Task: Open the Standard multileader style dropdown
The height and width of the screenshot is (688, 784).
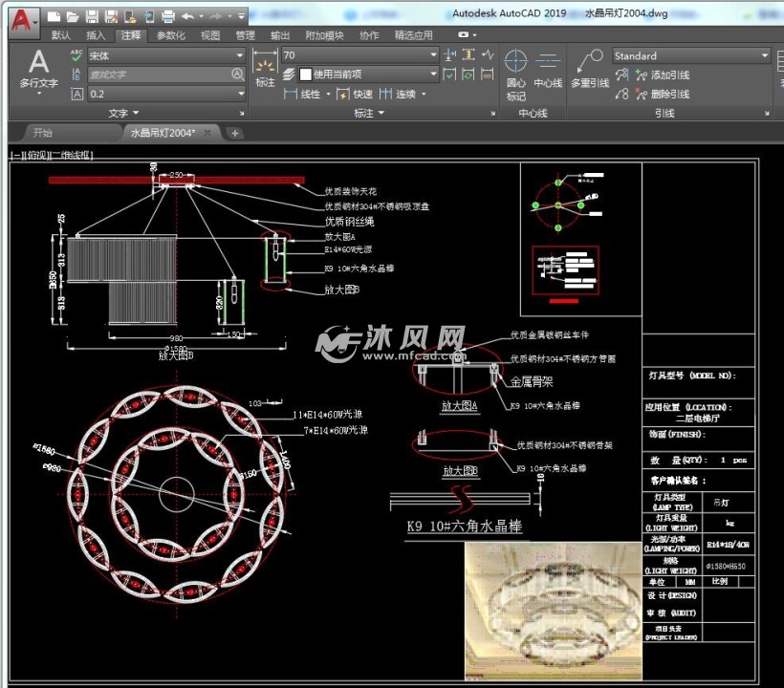Action: click(764, 55)
